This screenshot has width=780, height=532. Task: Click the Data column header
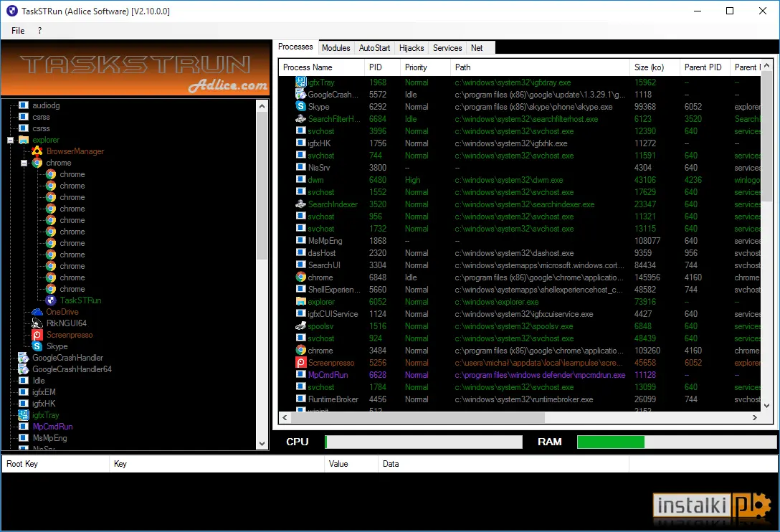click(x=503, y=464)
